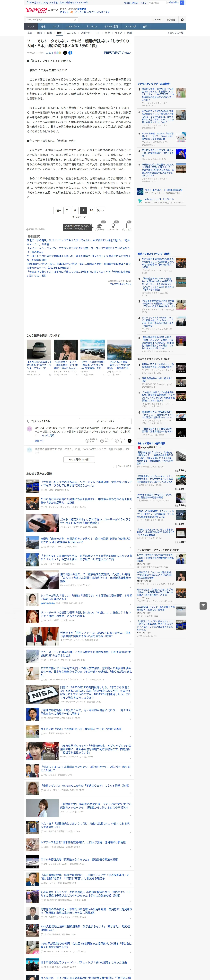Click 記事に関する報告 report link
Image resolution: width=210 pixels, height=980 pixels.
pos(36,229)
